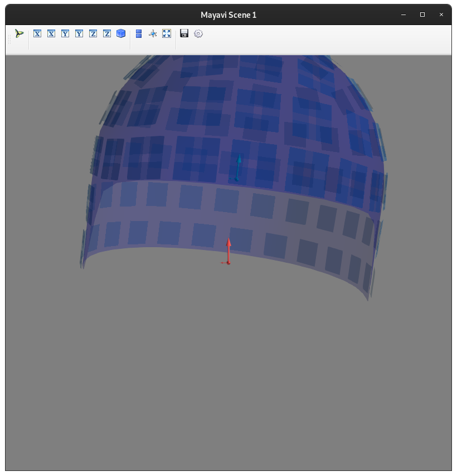This screenshot has height=476, width=457.
Task: Select the Y- view orientation
Action: (79, 33)
